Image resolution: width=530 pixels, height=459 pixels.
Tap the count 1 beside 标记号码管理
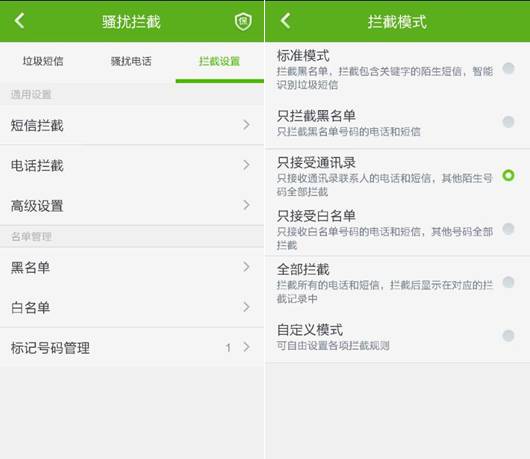click(228, 347)
